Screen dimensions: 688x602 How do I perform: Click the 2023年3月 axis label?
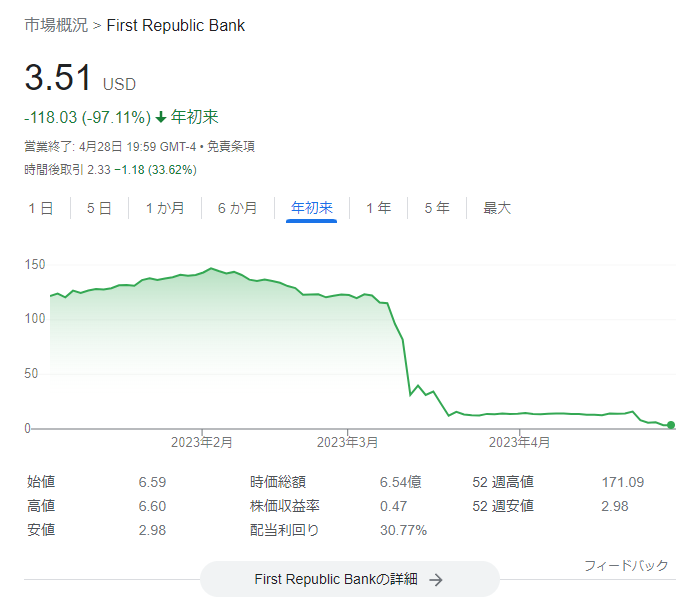click(348, 442)
